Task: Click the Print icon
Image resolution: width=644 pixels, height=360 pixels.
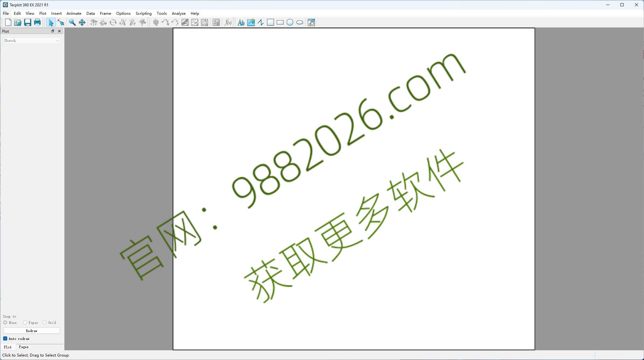Action: pyautogui.click(x=37, y=22)
